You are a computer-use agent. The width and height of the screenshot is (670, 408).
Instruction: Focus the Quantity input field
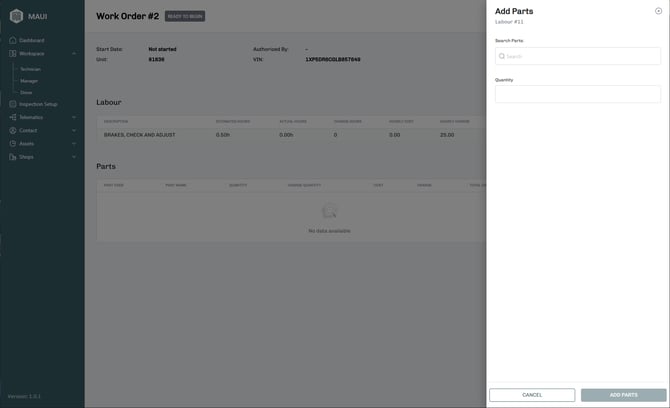[x=578, y=94]
